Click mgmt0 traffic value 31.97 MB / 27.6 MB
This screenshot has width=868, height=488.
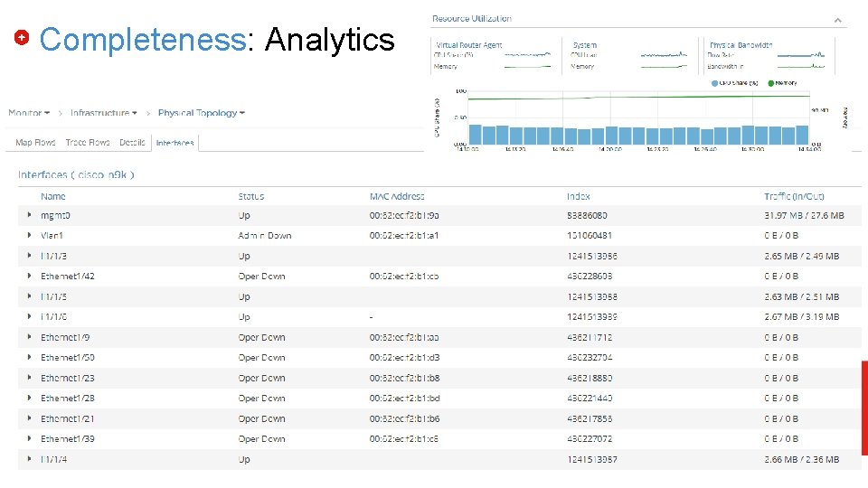805,215
